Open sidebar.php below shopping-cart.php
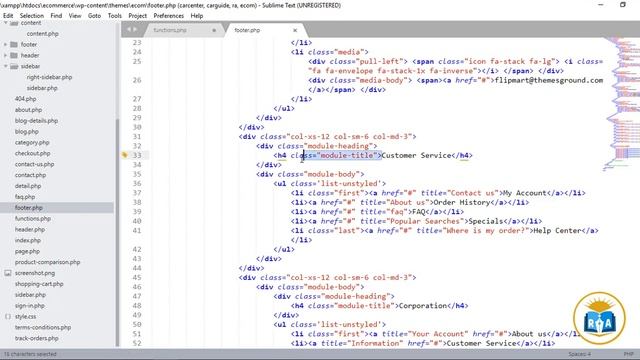The height and width of the screenshot is (360, 640). 30,295
